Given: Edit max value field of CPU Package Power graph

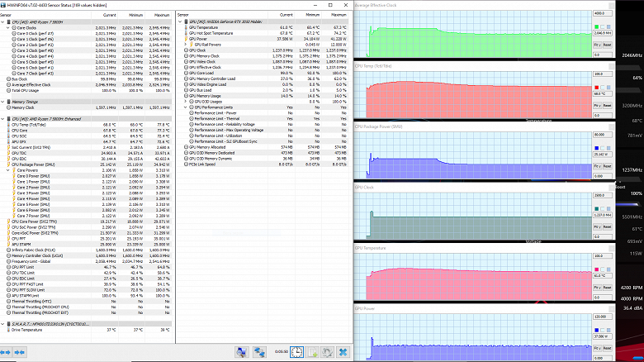Looking at the screenshot, I should coord(604,134).
